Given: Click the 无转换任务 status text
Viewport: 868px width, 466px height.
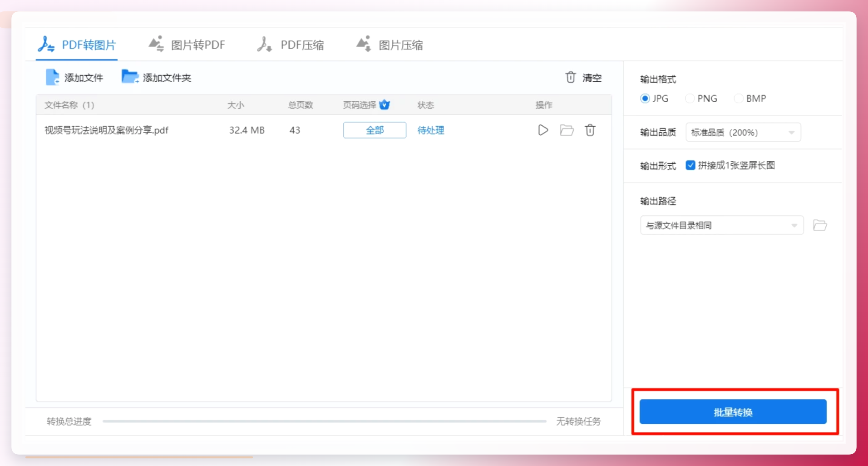Looking at the screenshot, I should click(x=578, y=421).
